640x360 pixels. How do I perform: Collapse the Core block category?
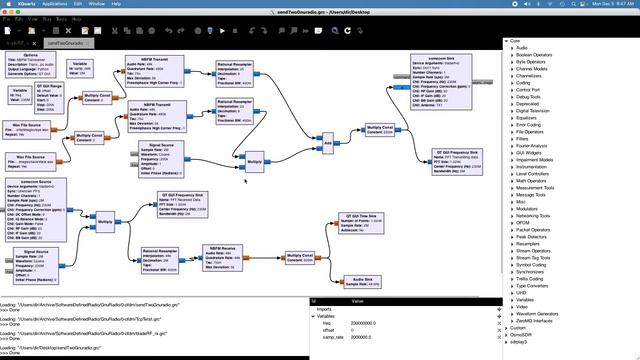pyautogui.click(x=507, y=41)
